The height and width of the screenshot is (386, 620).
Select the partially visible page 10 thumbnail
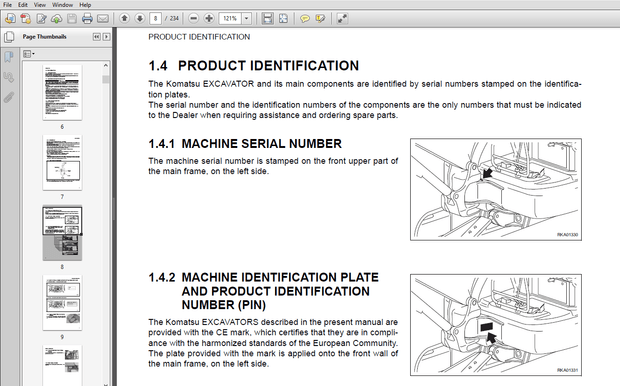pyautogui.click(x=62, y=365)
